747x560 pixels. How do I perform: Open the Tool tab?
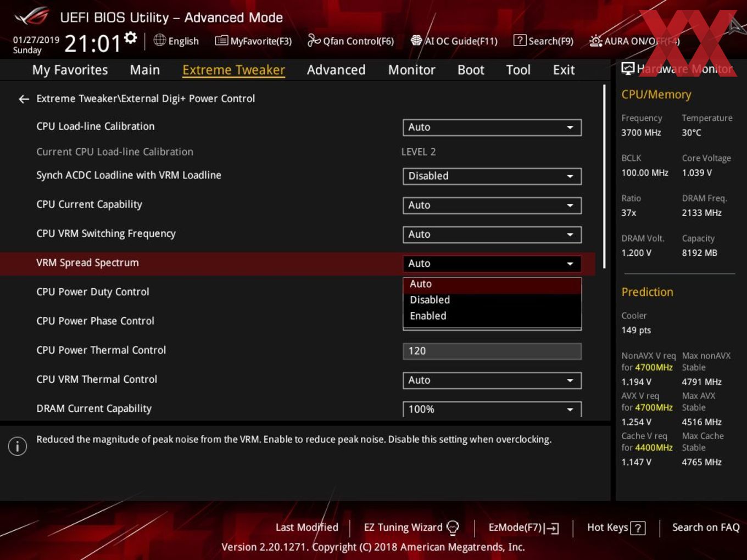(x=518, y=70)
